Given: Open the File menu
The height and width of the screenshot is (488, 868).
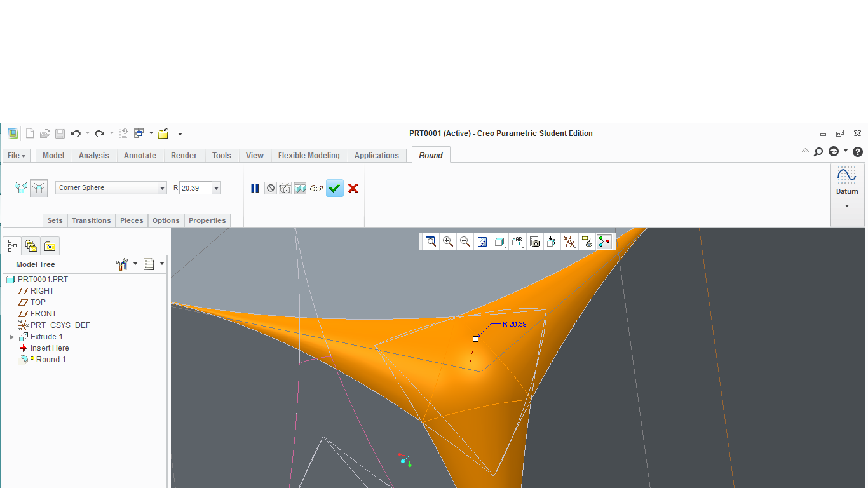Looking at the screenshot, I should 17,156.
